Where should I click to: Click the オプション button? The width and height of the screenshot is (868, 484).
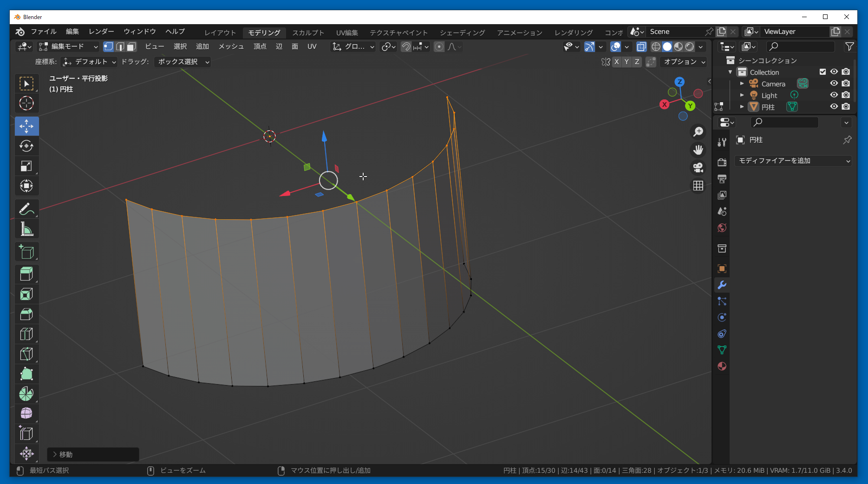pyautogui.click(x=684, y=62)
